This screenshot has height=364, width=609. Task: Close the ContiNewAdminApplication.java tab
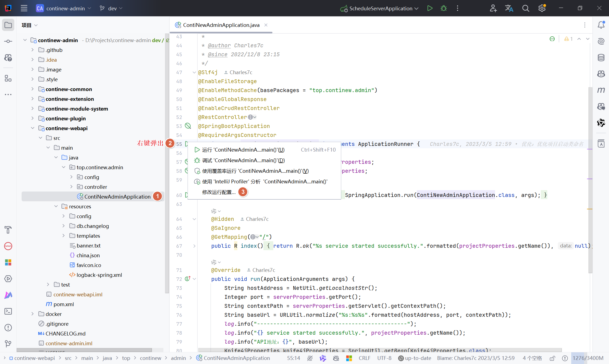pos(266,25)
